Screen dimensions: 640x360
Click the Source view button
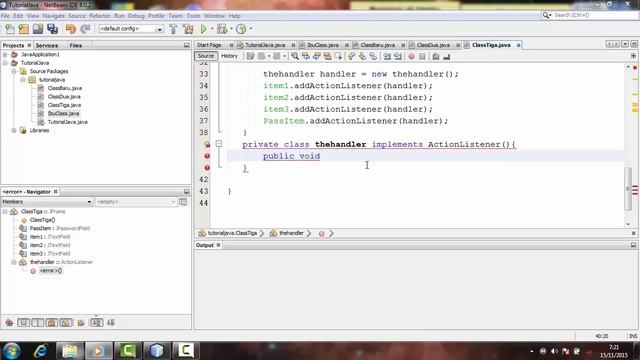pyautogui.click(x=206, y=56)
